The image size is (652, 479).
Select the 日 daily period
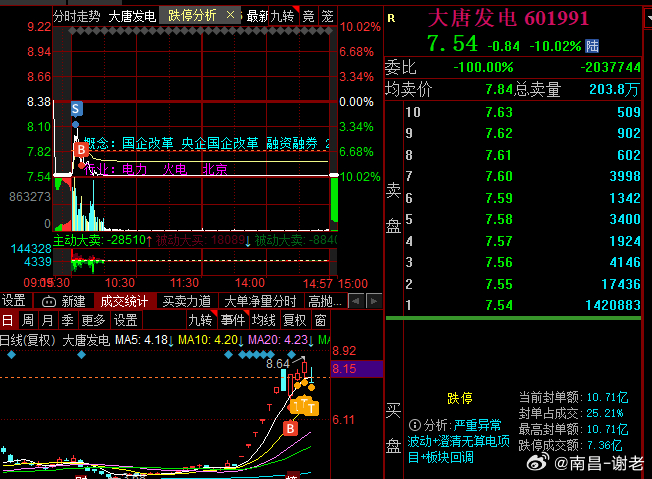click(x=7, y=320)
